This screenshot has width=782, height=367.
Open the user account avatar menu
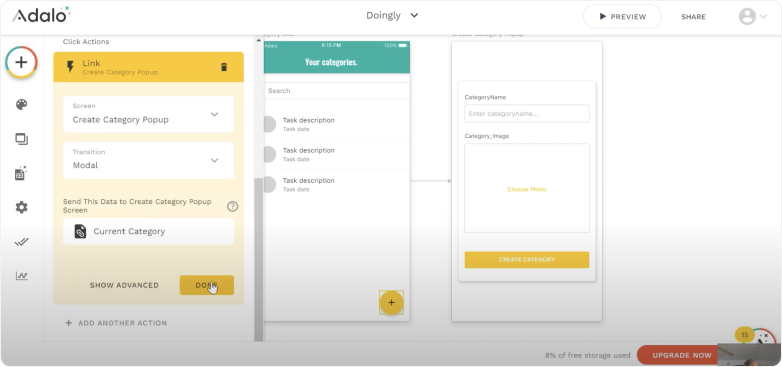[753, 16]
